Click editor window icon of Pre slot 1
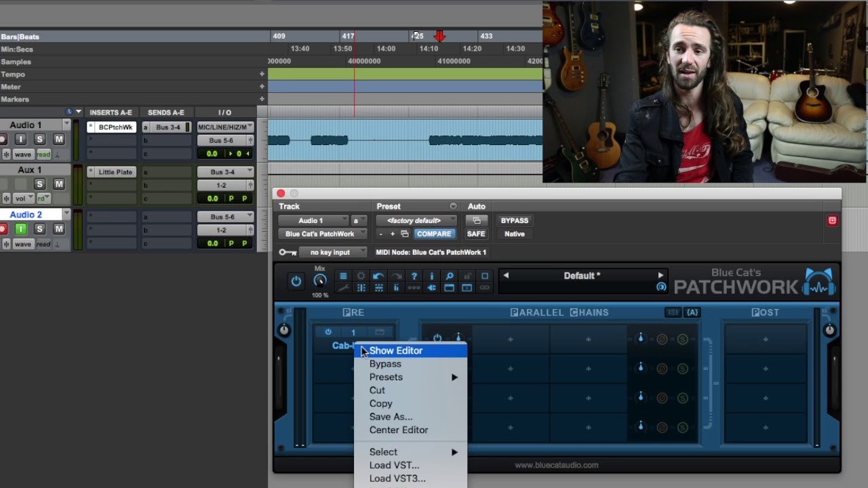 click(x=380, y=332)
